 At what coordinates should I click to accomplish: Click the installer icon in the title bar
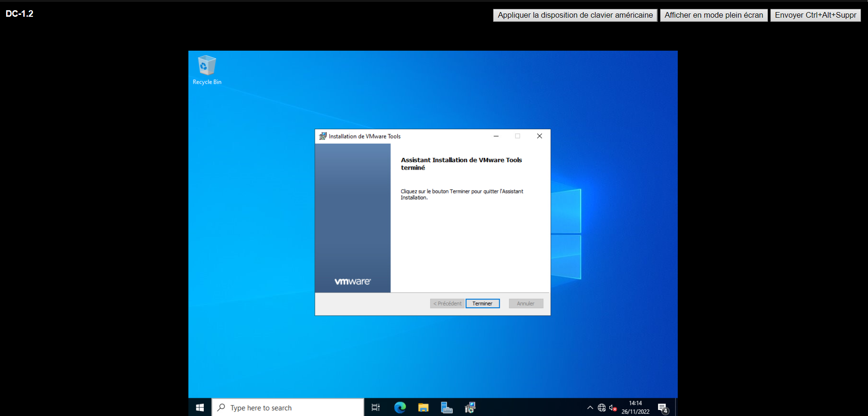tap(322, 136)
